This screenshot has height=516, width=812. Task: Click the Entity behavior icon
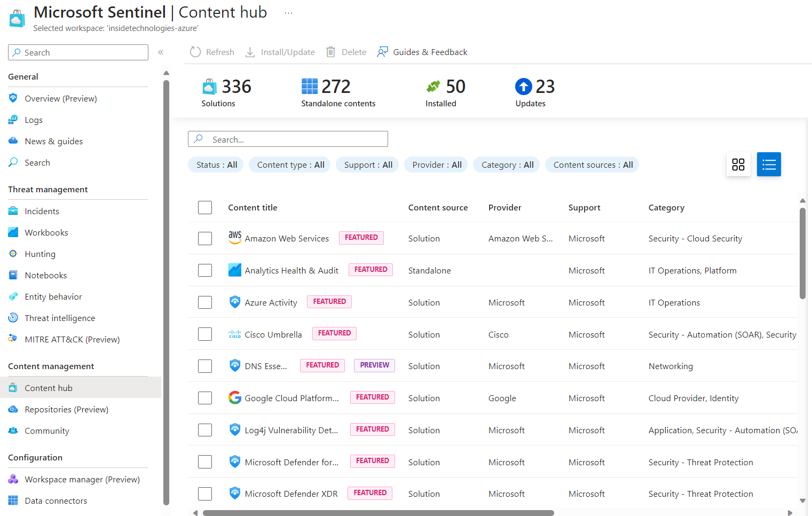coord(13,296)
